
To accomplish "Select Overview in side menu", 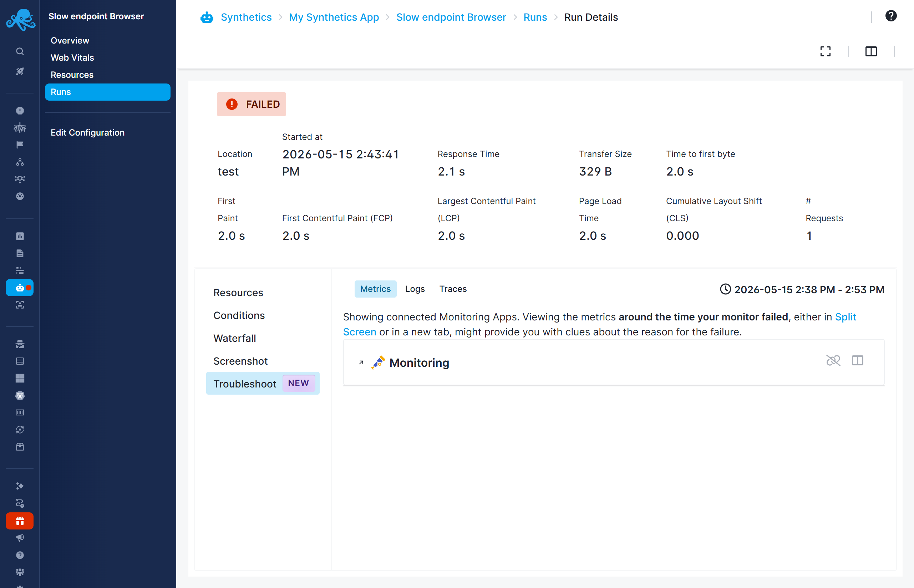I will [x=70, y=40].
